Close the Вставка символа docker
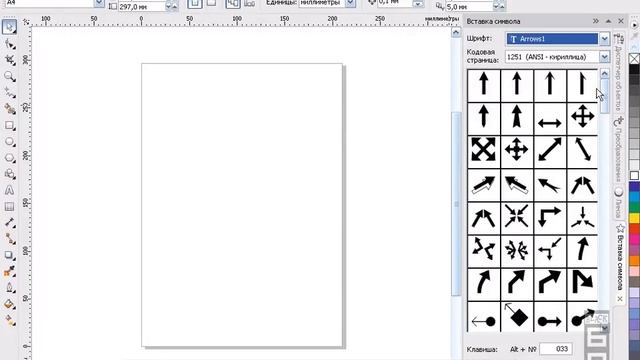 click(x=621, y=21)
